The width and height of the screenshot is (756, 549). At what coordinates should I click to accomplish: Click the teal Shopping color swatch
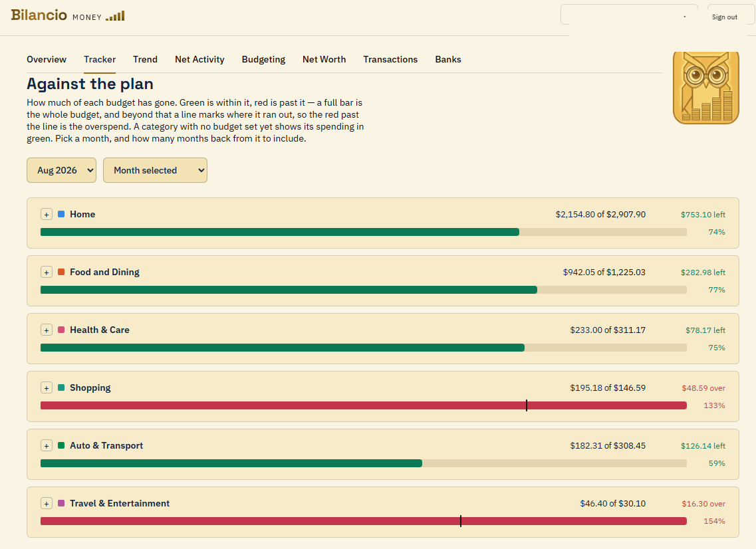tap(61, 387)
